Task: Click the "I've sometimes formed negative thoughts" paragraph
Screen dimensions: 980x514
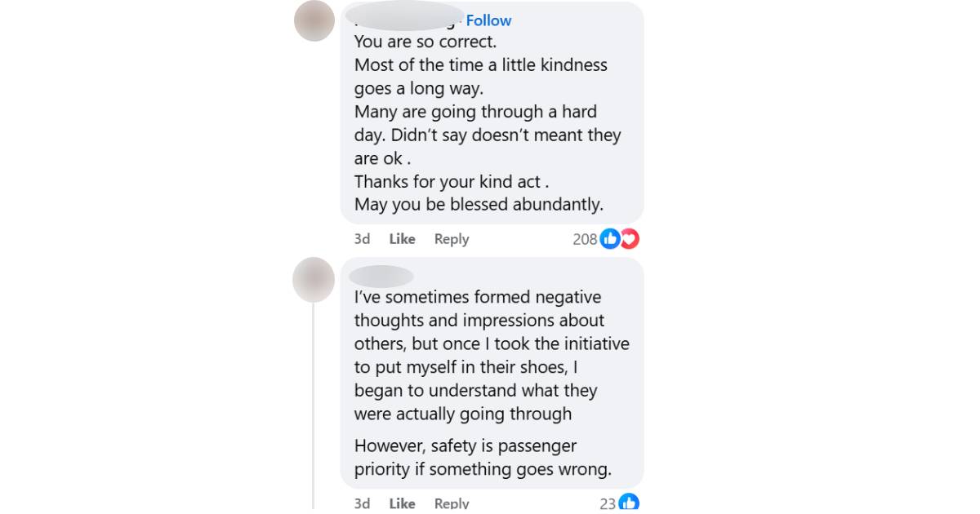Action: [x=491, y=356]
